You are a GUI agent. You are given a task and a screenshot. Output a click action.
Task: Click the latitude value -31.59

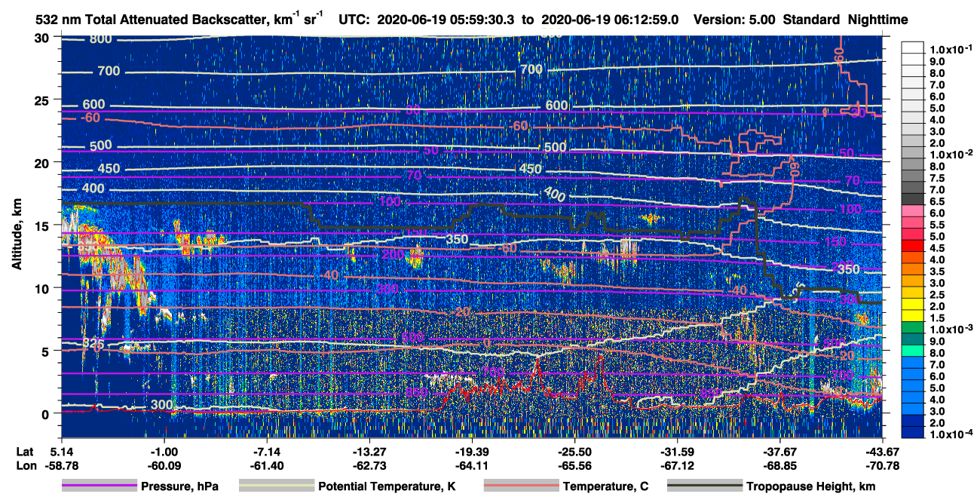pyautogui.click(x=677, y=452)
